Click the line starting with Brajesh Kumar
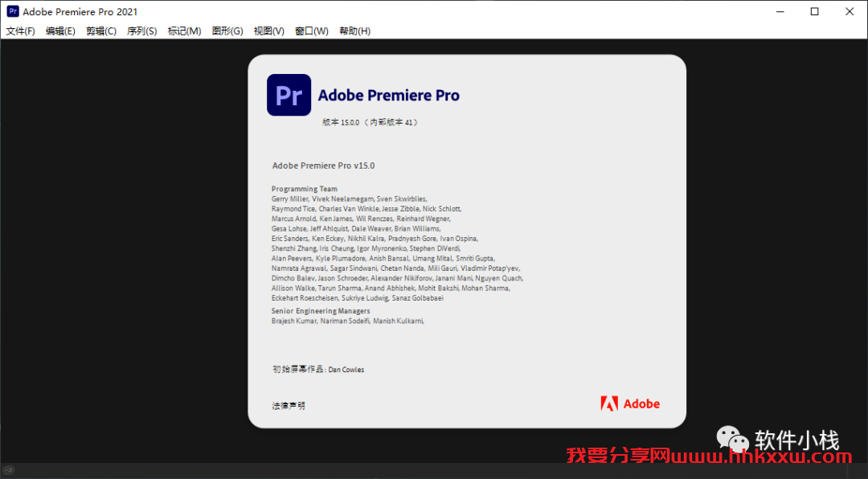 (x=348, y=321)
